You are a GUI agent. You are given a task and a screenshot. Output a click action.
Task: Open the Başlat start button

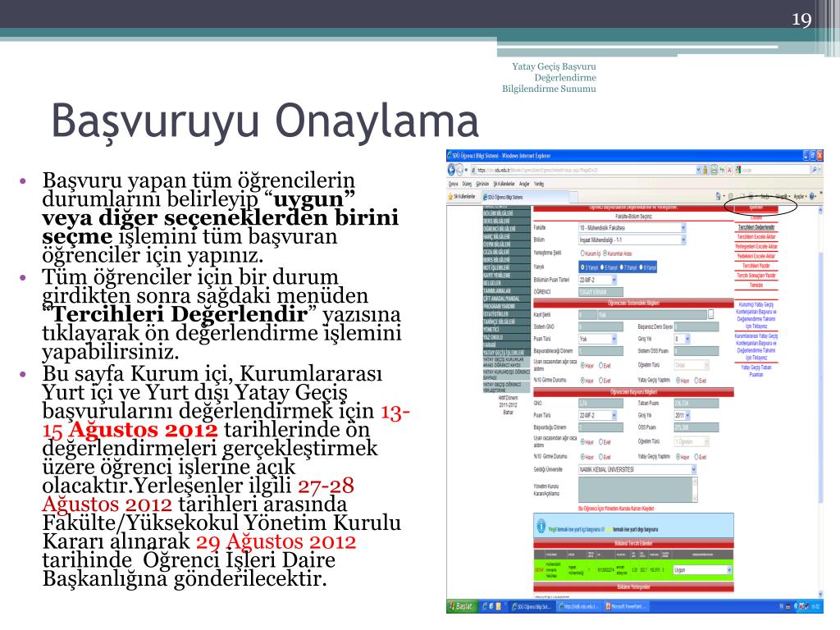(462, 606)
